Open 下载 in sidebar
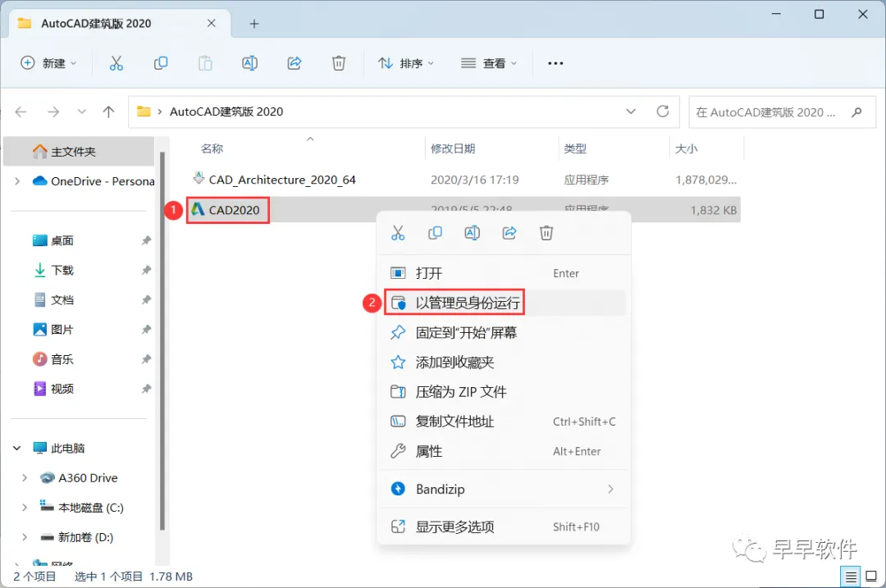 (62, 270)
